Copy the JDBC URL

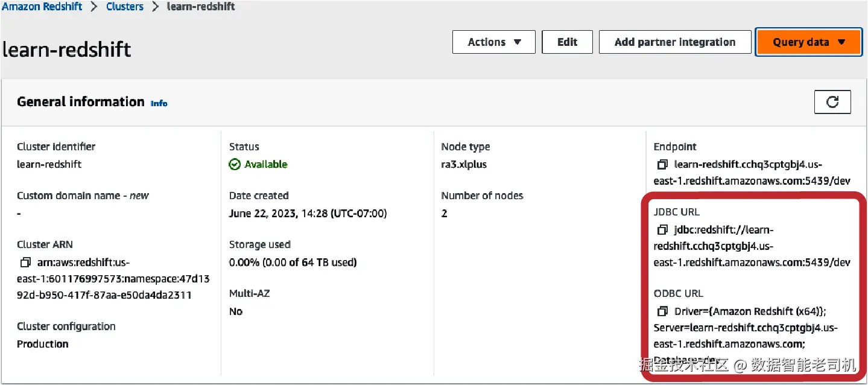click(662, 230)
